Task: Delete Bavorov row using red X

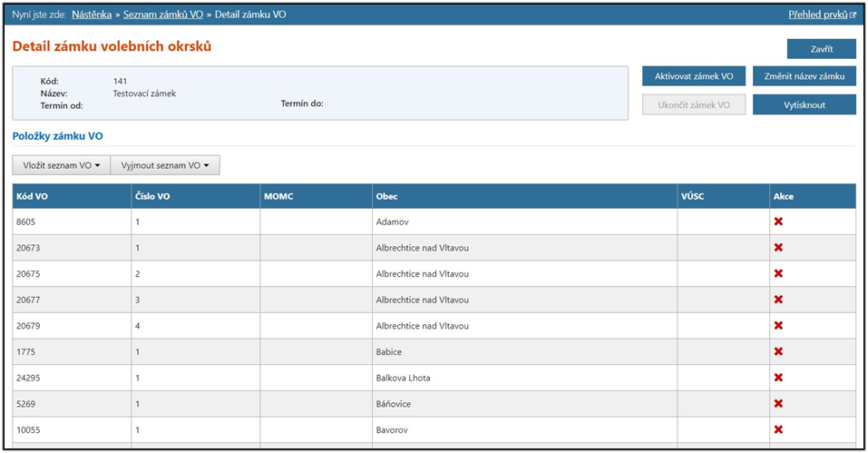Action: coord(778,429)
